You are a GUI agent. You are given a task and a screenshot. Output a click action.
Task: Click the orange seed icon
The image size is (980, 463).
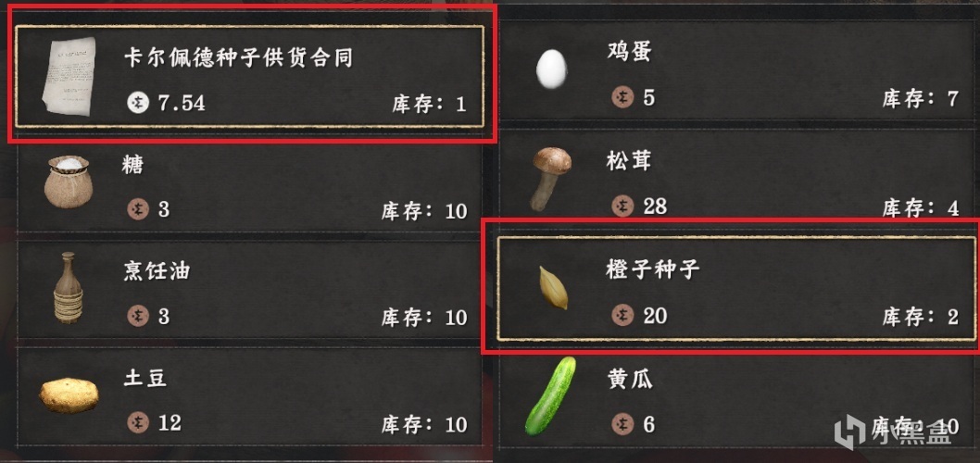tap(553, 287)
